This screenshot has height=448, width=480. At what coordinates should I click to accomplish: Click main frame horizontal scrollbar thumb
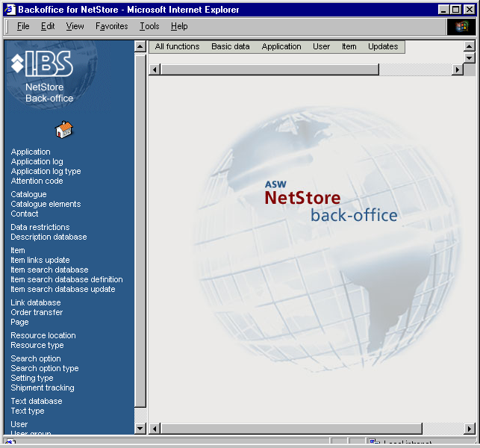point(291,429)
